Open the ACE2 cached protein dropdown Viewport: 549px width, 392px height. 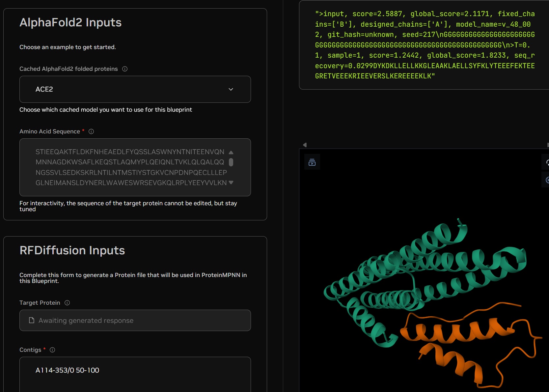[135, 89]
